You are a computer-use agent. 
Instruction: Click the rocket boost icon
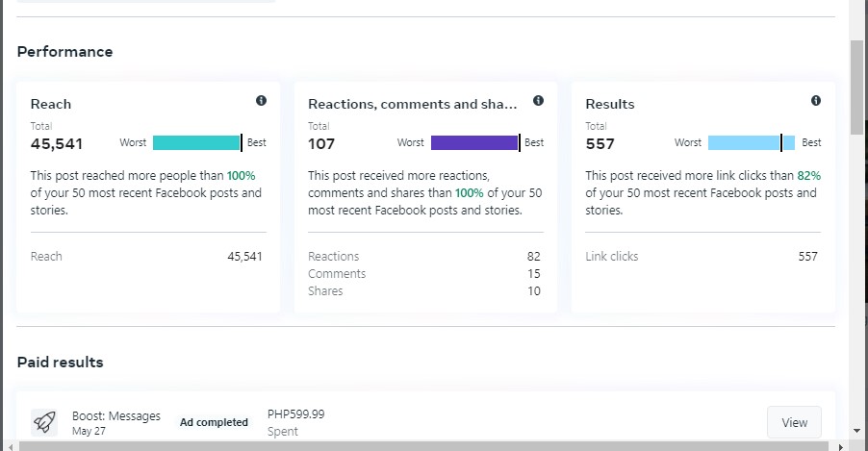(x=44, y=422)
